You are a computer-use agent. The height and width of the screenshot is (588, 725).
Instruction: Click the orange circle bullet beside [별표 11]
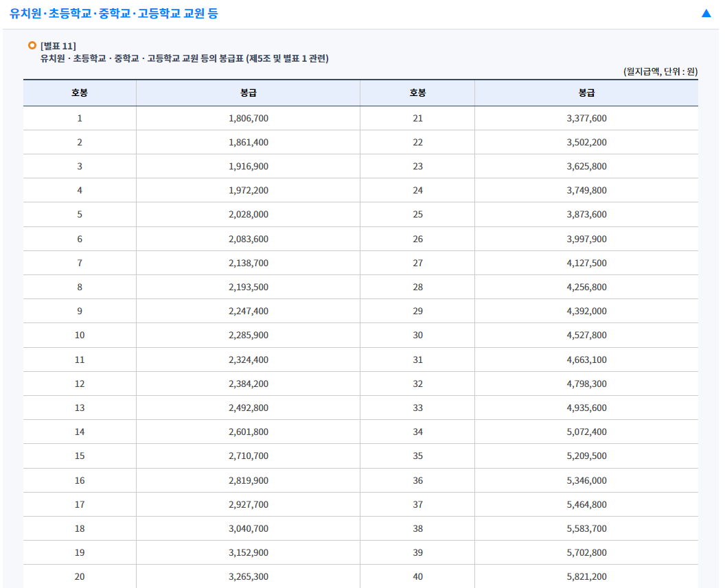coord(32,46)
